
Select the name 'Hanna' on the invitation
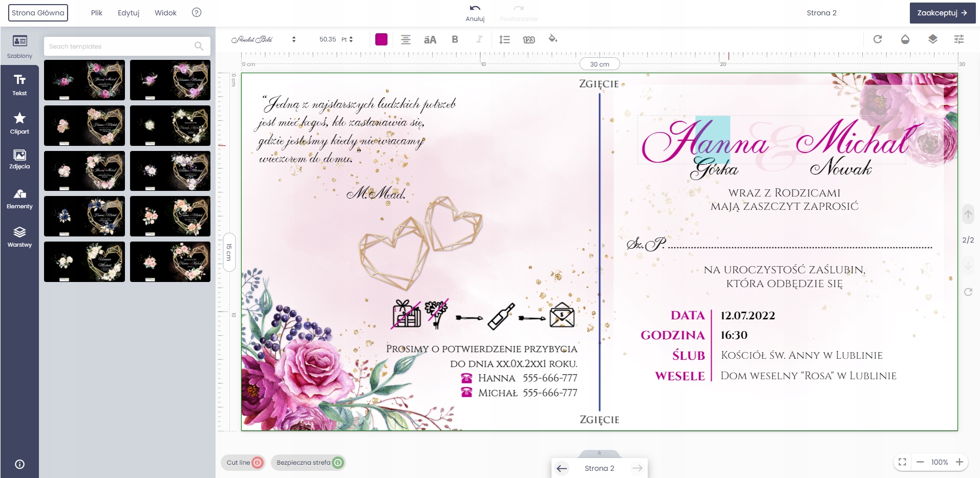705,142
